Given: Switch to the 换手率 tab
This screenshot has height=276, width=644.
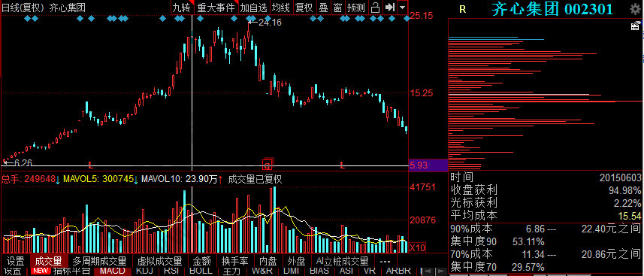Looking at the screenshot, I should [x=235, y=262].
